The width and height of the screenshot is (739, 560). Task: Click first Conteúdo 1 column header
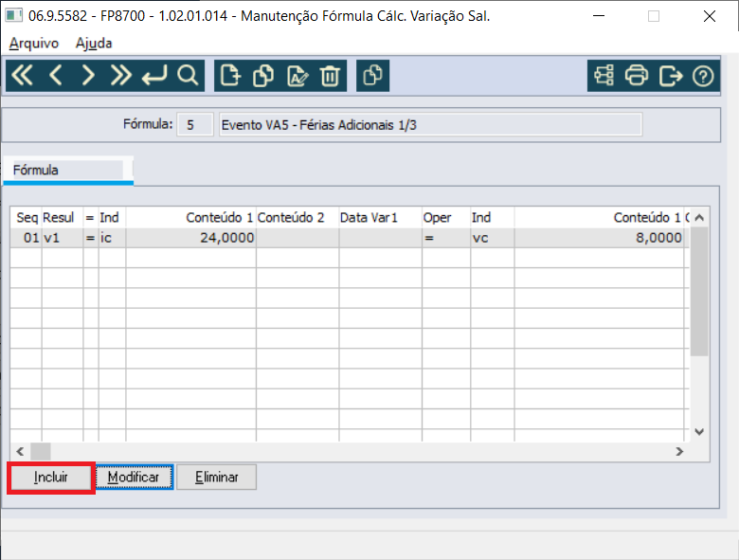(x=190, y=218)
